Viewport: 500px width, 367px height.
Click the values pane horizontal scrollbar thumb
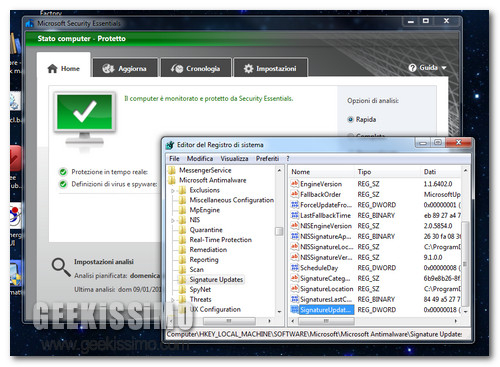point(326,321)
